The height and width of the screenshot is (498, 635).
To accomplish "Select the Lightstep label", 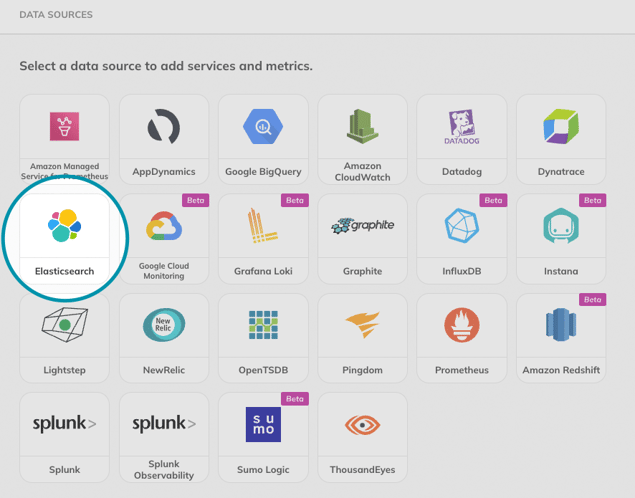I will 64,370.
